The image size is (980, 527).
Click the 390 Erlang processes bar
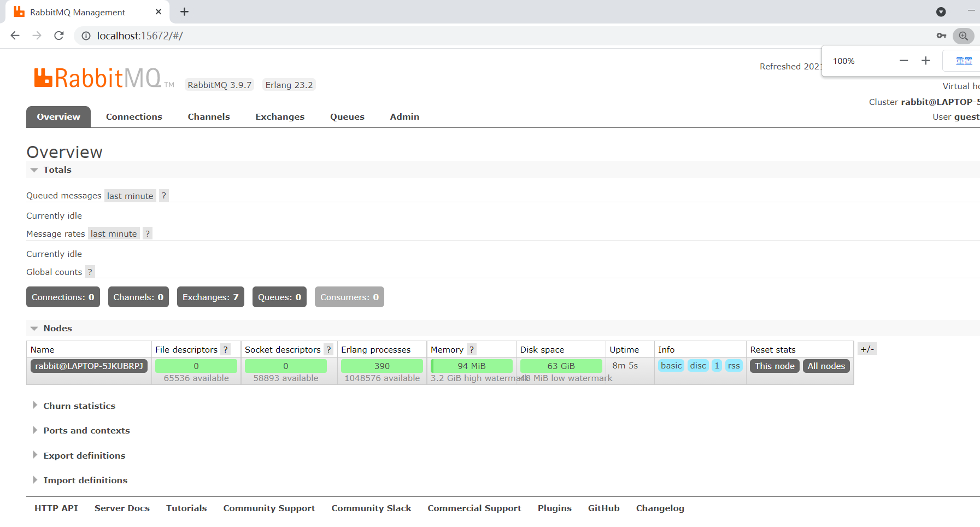[382, 366]
